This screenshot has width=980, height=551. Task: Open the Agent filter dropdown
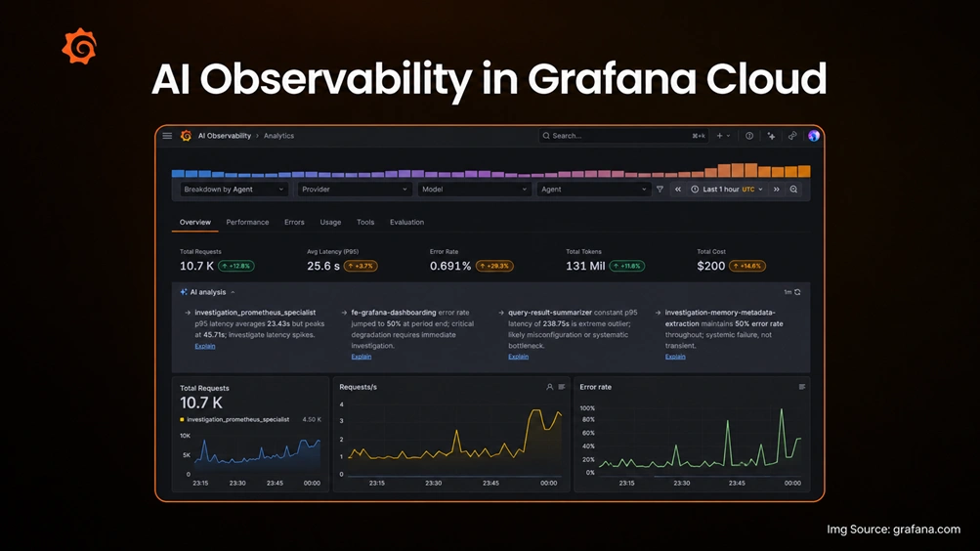[x=593, y=190]
